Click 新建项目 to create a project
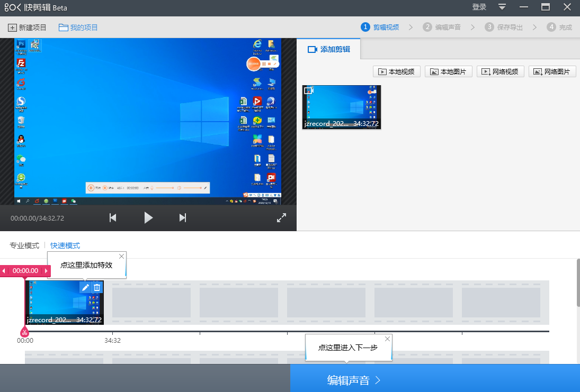The width and height of the screenshot is (580, 392). coord(28,28)
